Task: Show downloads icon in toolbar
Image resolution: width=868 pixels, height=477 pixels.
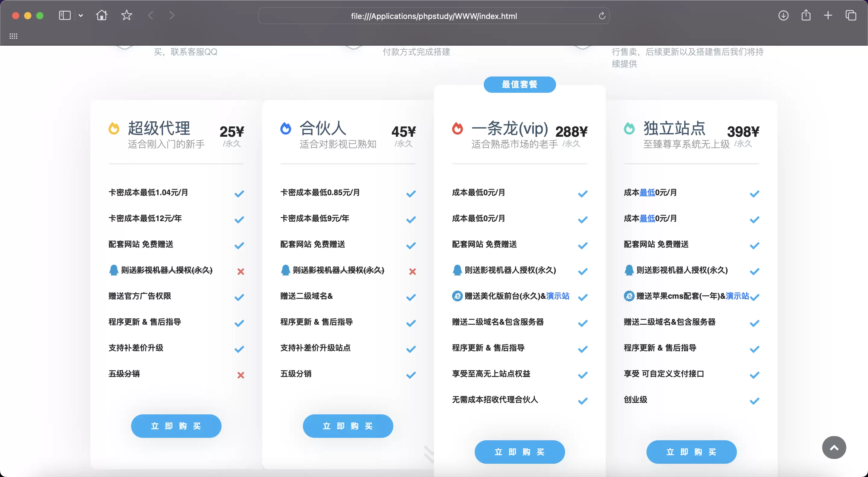Action: point(783,15)
